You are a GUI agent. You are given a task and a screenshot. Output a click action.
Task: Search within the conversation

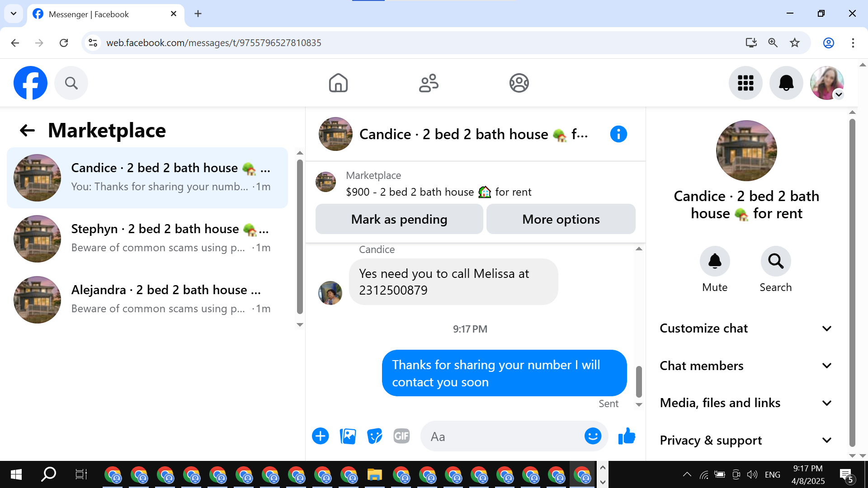point(776,269)
